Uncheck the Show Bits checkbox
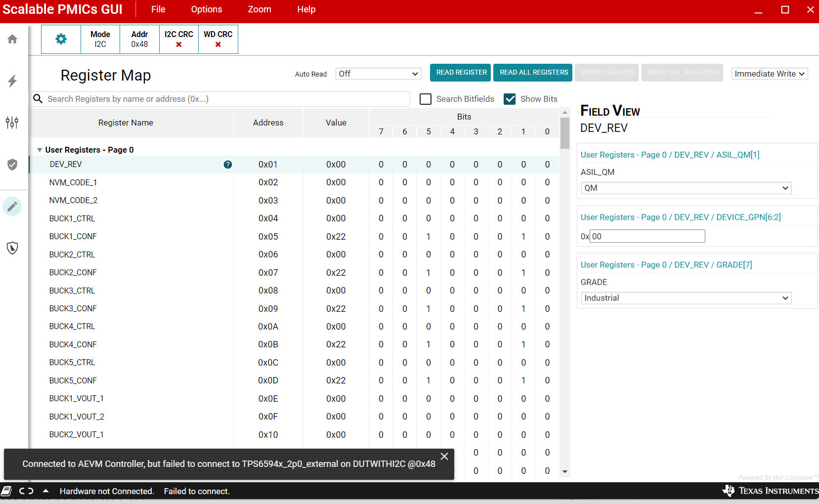 (x=510, y=99)
